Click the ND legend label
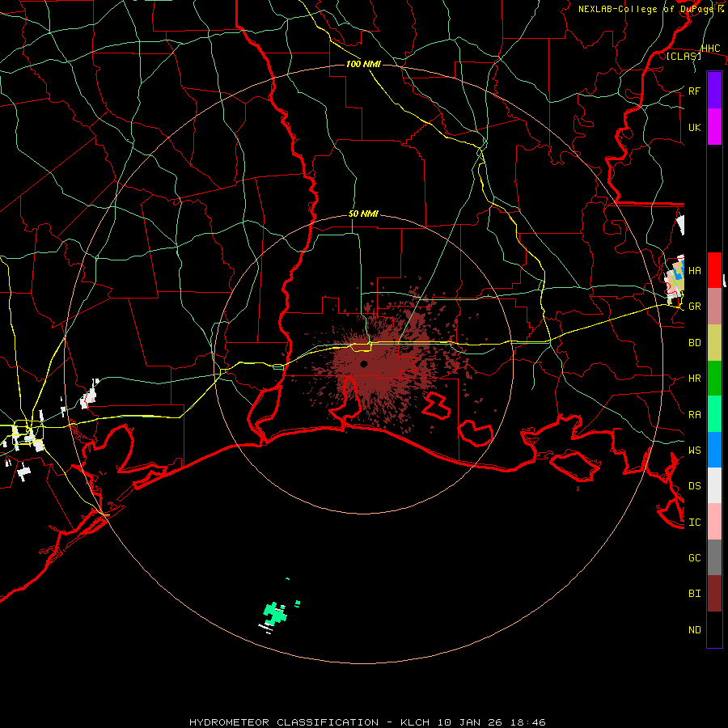 pyautogui.click(x=694, y=629)
